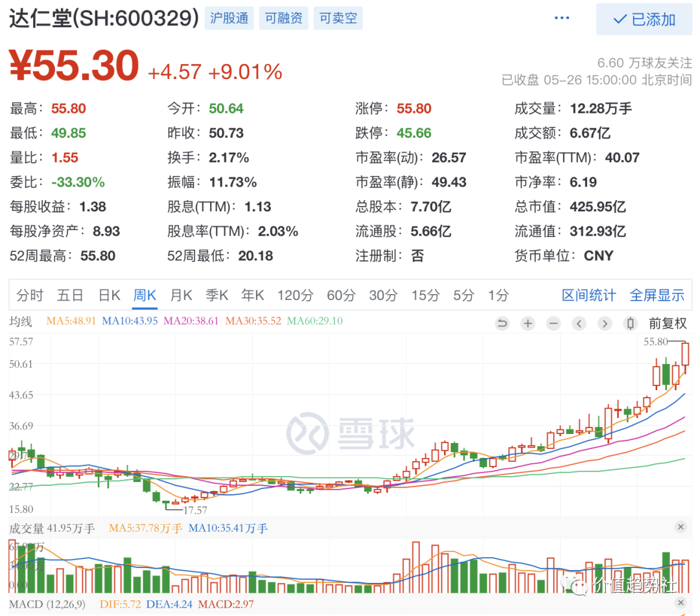Switch to the 30分 chart tab
This screenshot has width=700, height=616.
coord(383,295)
